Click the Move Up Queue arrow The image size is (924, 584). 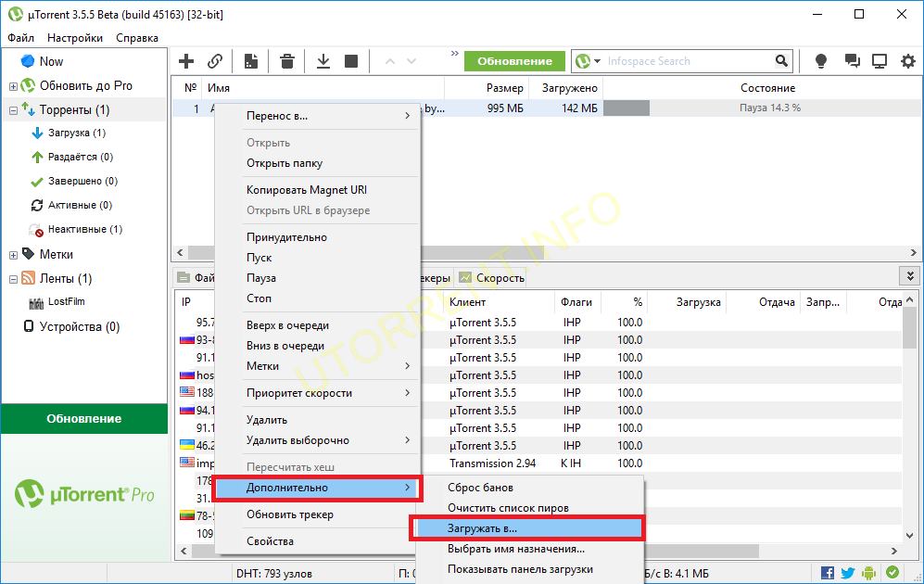(x=389, y=60)
